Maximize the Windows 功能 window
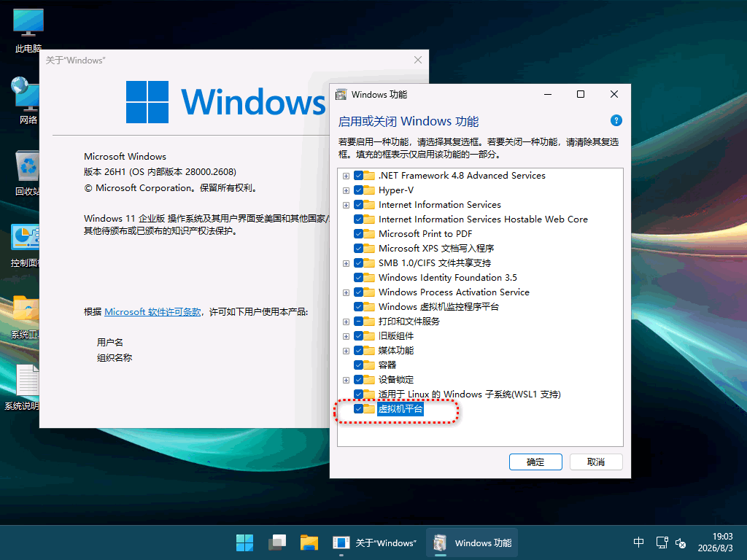 pyautogui.click(x=580, y=94)
